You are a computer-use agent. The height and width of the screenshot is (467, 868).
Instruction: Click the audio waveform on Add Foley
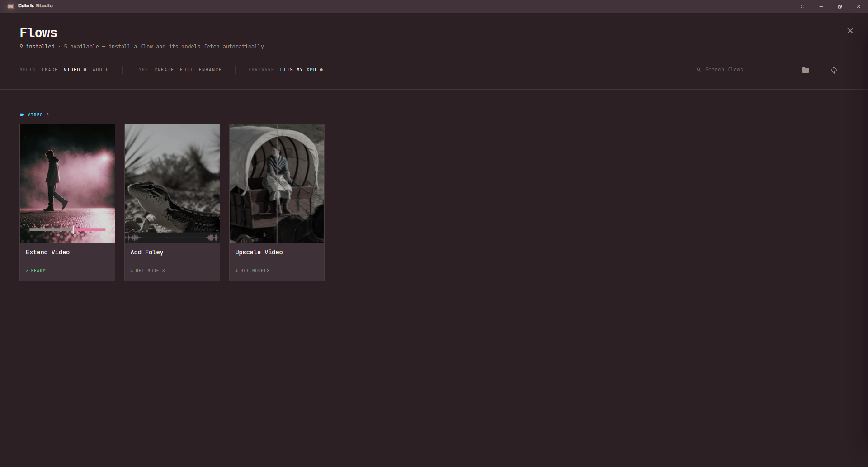pos(172,238)
